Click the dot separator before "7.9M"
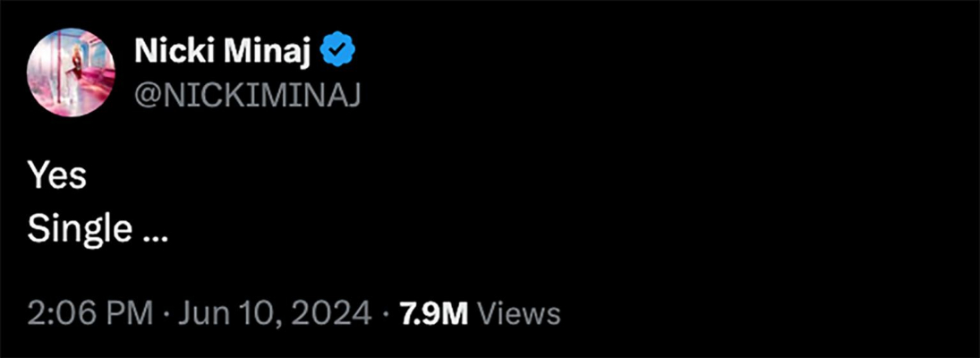Screen dimensions: 980x358 385,314
